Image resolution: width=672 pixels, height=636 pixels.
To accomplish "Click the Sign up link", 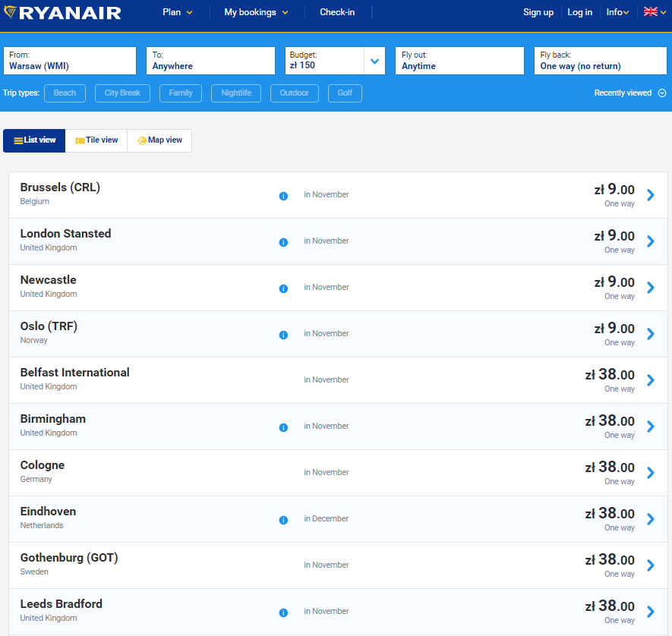I will pos(538,12).
